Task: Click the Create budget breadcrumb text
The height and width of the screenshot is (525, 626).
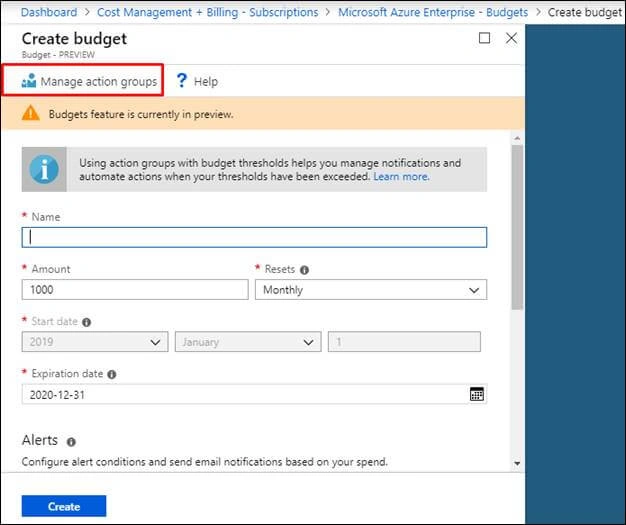Action: click(x=584, y=12)
